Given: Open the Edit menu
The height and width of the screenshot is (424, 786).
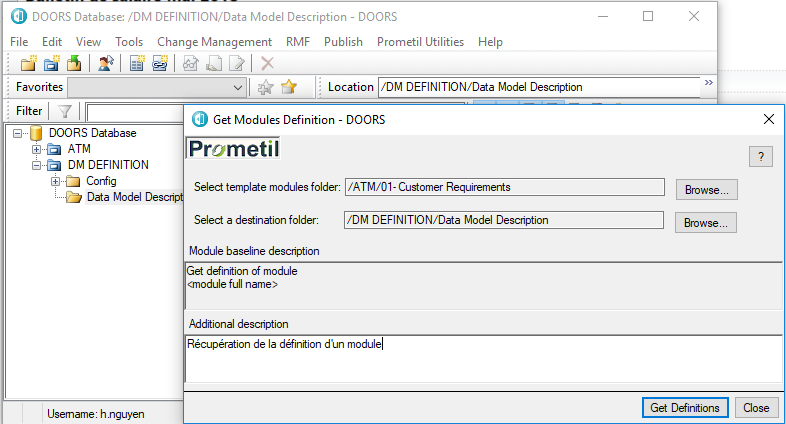Looking at the screenshot, I should tap(52, 42).
